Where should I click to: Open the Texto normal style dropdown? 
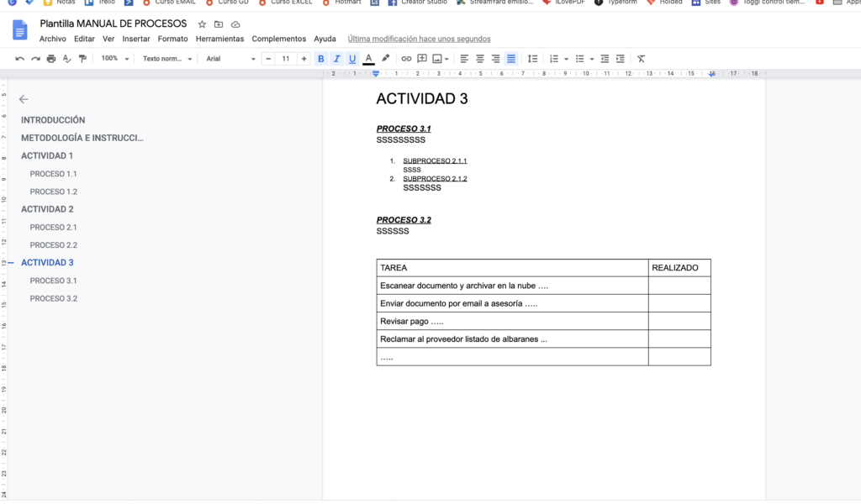coord(167,59)
